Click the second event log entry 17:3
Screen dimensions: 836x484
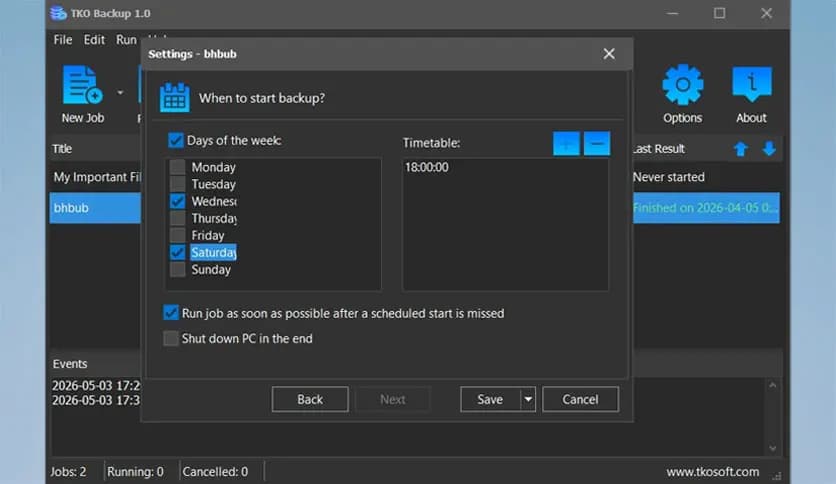tap(96, 400)
